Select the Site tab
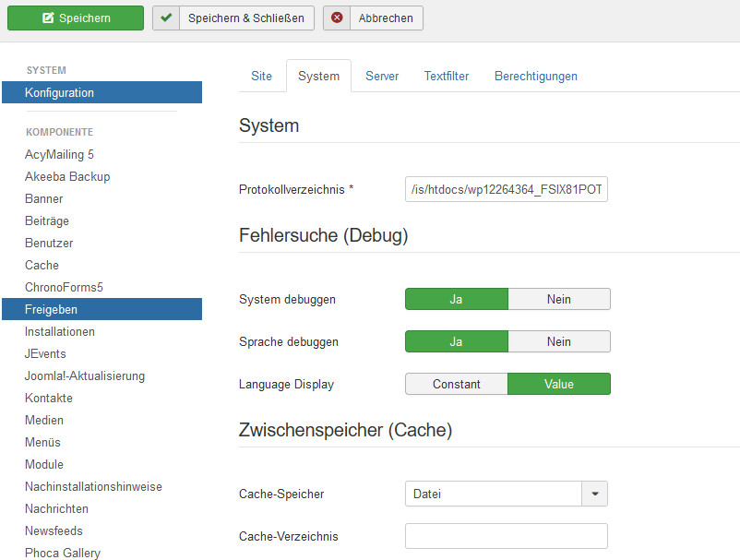 (261, 76)
